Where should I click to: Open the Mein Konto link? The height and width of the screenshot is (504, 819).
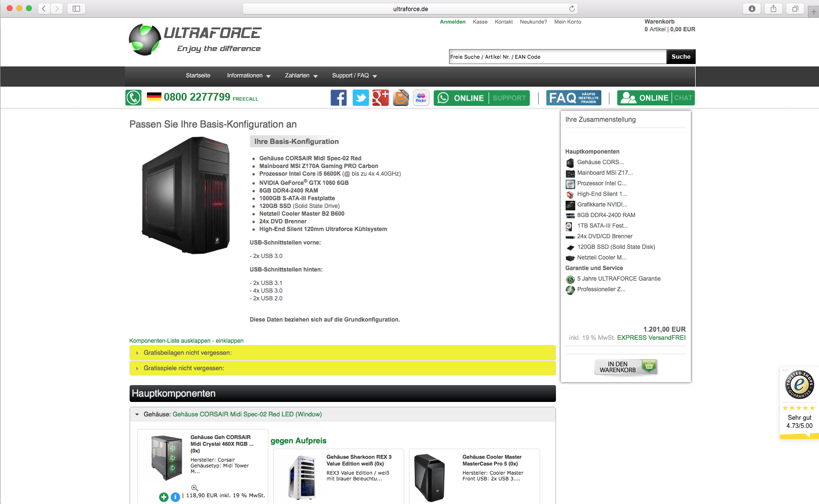568,22
